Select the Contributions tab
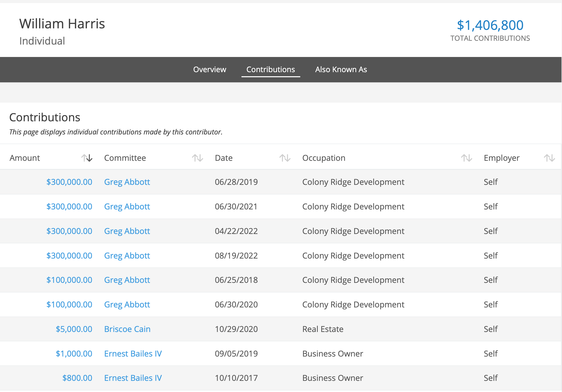Viewport: 562px width, 392px height. [270, 69]
